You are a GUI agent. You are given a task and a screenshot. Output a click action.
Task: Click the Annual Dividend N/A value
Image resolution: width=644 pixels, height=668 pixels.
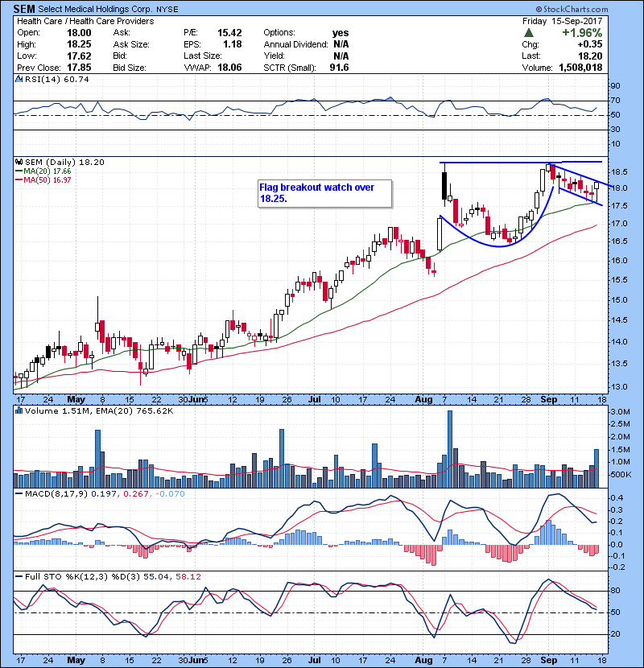[x=341, y=44]
